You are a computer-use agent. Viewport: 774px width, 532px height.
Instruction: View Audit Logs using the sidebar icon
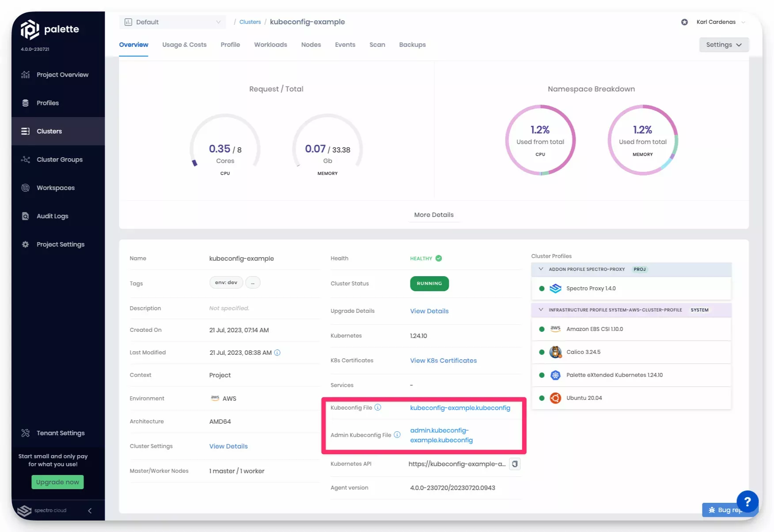pyautogui.click(x=25, y=216)
